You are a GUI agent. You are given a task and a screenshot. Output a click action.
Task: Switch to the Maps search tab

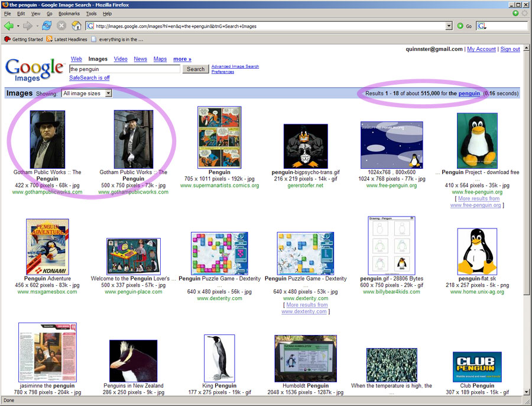point(160,59)
